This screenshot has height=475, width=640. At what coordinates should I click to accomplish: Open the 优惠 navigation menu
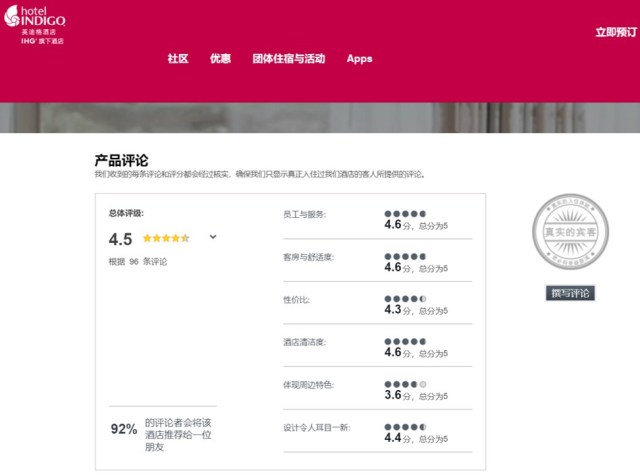point(220,59)
